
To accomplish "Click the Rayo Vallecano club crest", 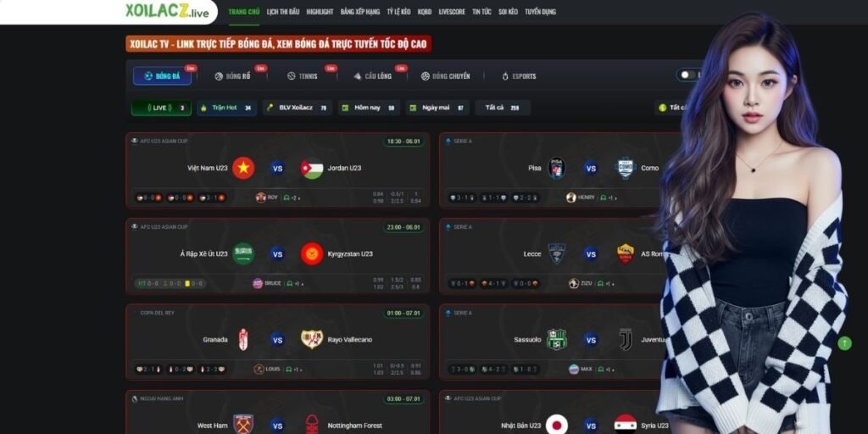I will [x=312, y=339].
